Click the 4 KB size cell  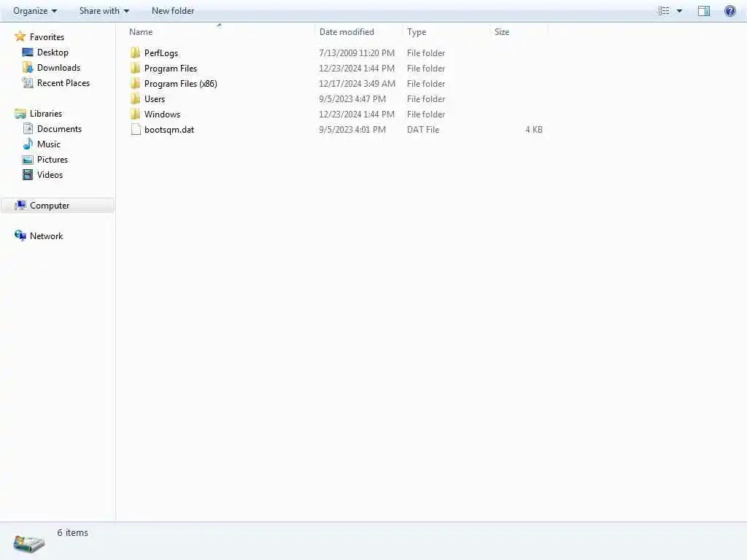[x=533, y=130]
